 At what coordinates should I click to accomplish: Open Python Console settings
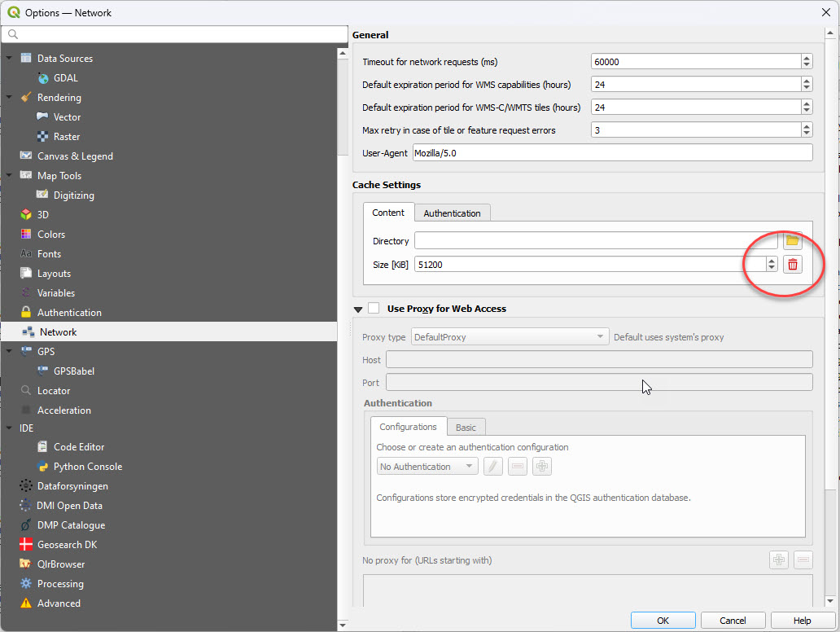click(x=87, y=467)
